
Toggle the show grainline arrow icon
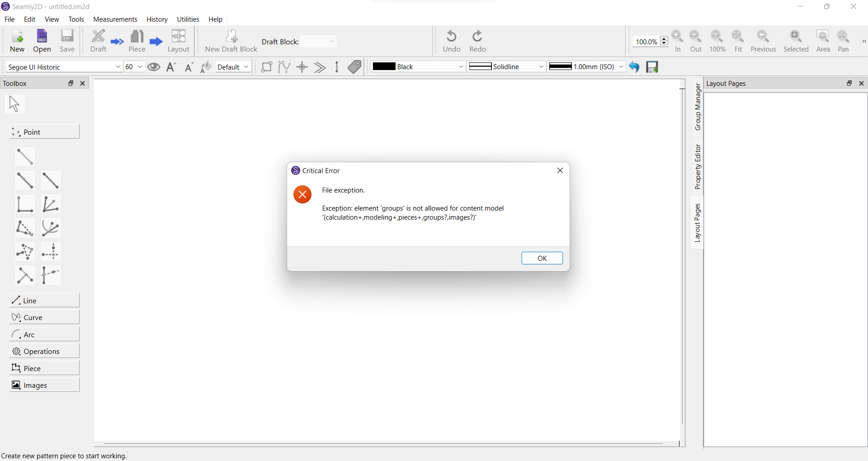tap(337, 67)
